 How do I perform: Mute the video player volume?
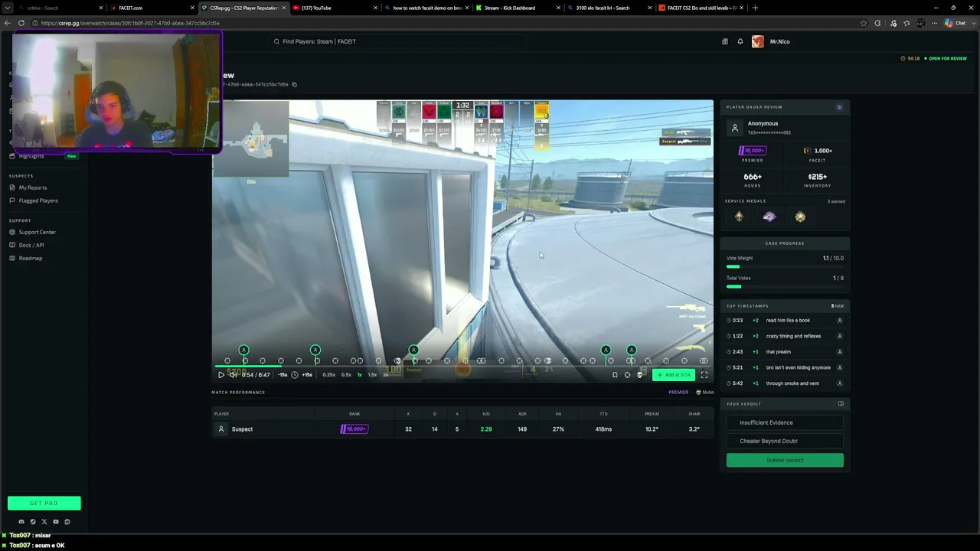tap(233, 375)
